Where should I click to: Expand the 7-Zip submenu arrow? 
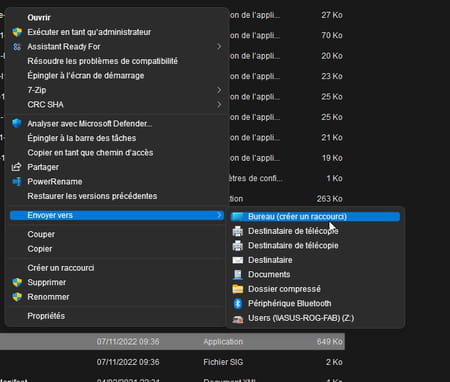coord(219,90)
